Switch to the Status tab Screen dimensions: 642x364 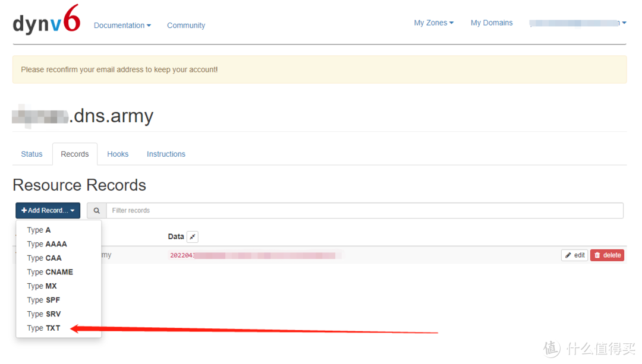coord(32,154)
